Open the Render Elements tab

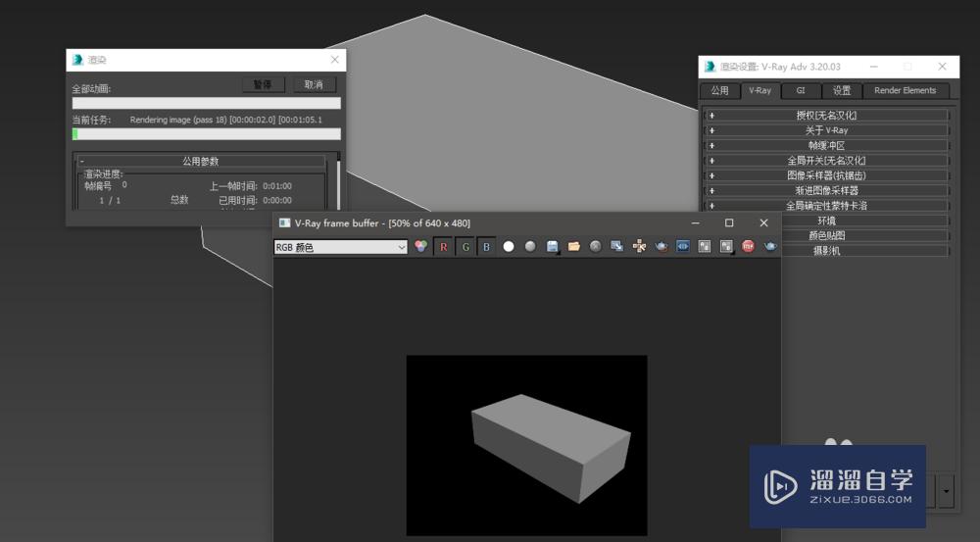905,90
